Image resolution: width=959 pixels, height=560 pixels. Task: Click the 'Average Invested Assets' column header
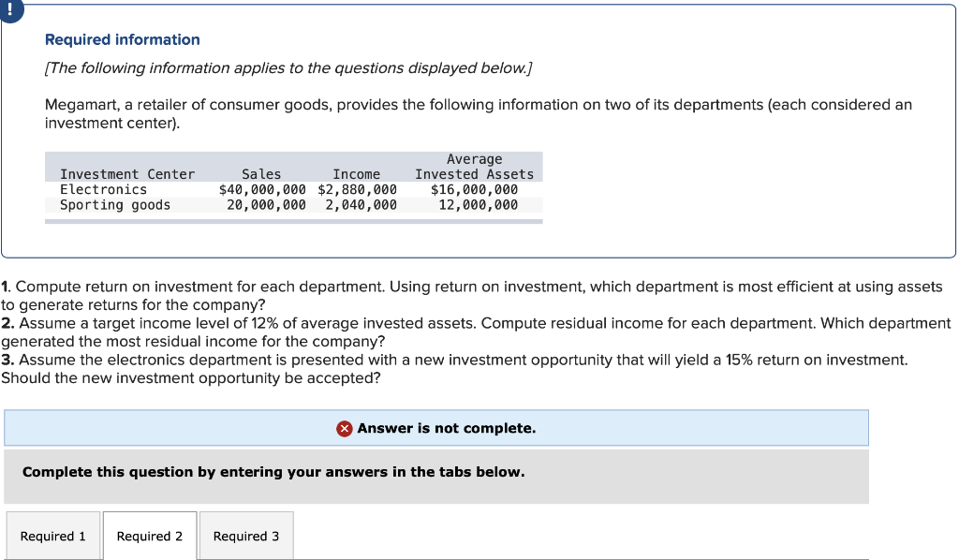pyautogui.click(x=475, y=167)
